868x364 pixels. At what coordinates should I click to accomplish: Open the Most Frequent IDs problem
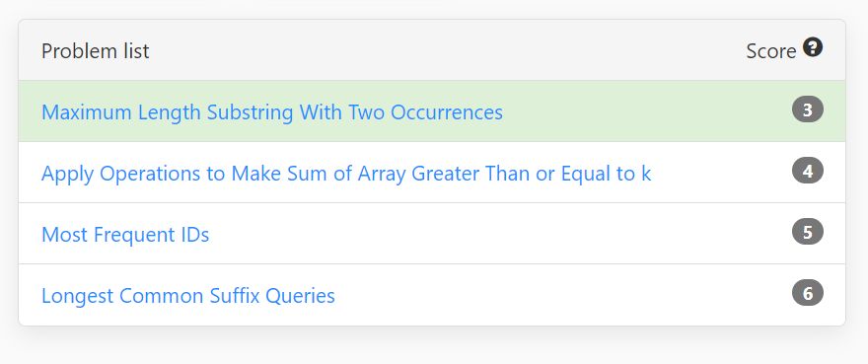pos(125,235)
